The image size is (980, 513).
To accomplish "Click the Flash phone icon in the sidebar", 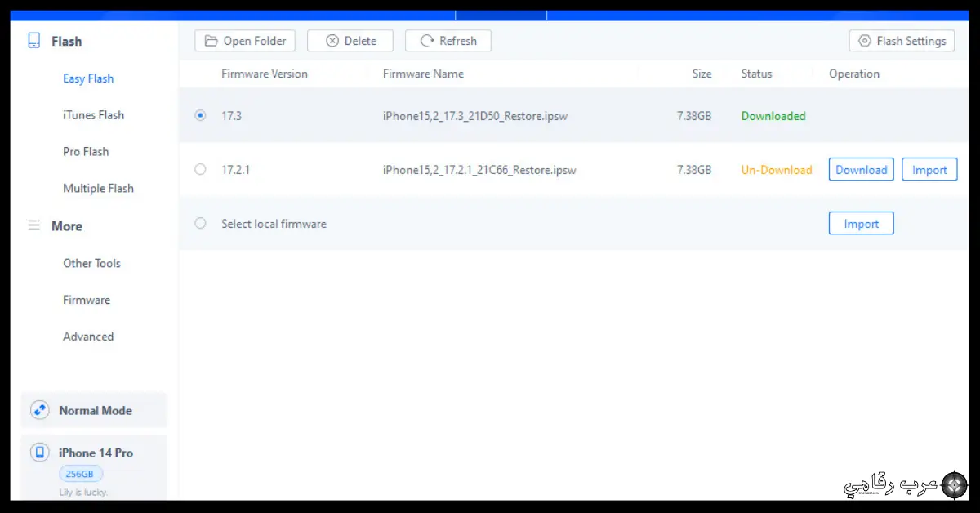I will pyautogui.click(x=34, y=40).
